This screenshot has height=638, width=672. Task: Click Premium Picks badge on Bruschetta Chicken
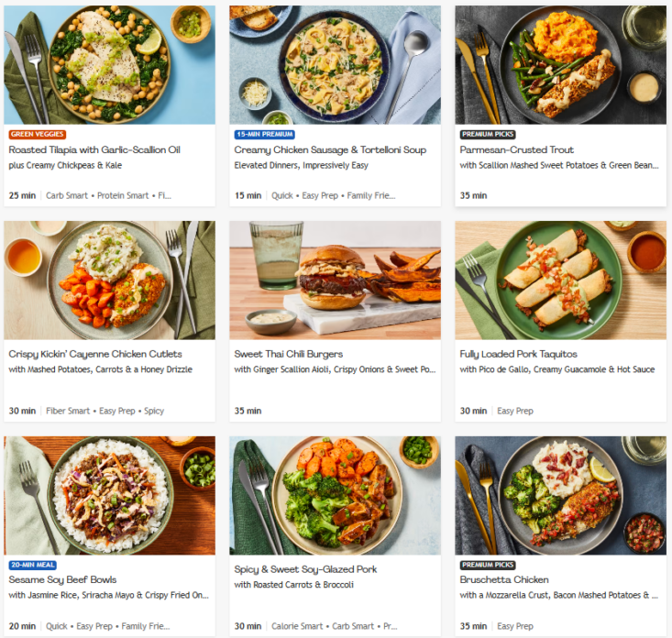pyautogui.click(x=488, y=566)
